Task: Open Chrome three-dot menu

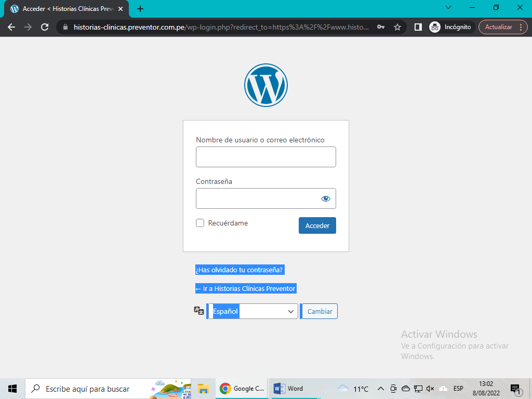Action: [x=521, y=27]
